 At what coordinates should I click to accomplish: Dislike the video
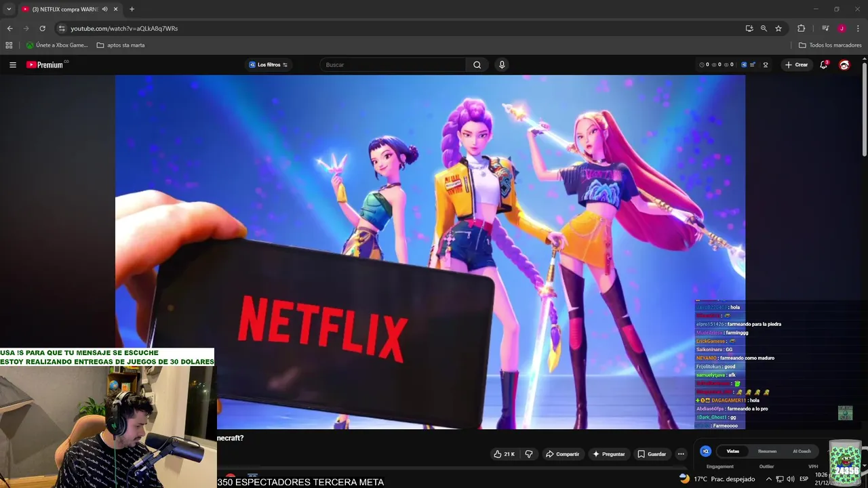click(x=529, y=454)
